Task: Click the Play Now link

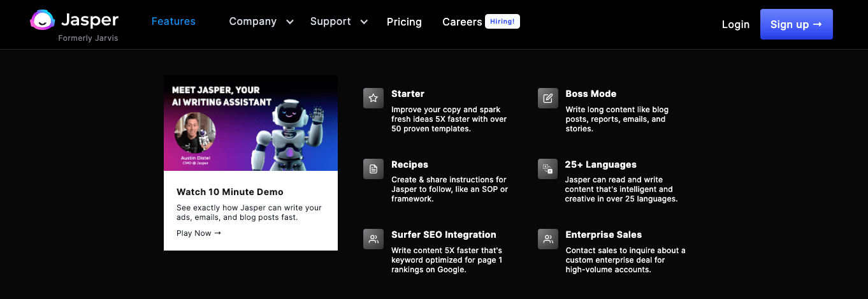Action: point(199,233)
